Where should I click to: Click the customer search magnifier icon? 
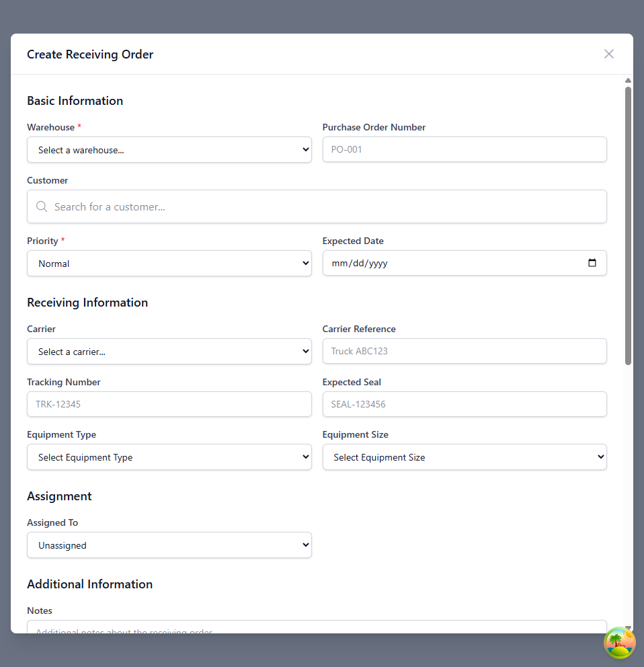41,206
